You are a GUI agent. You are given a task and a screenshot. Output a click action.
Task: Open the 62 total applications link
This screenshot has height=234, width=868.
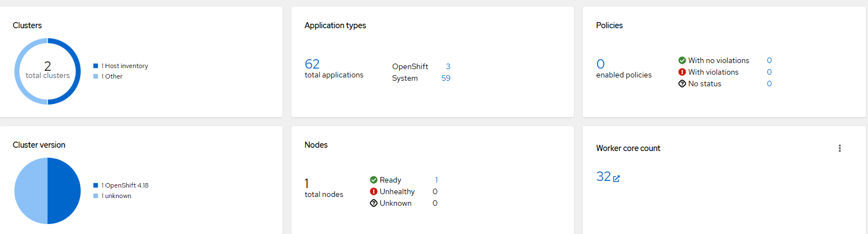pos(312,64)
